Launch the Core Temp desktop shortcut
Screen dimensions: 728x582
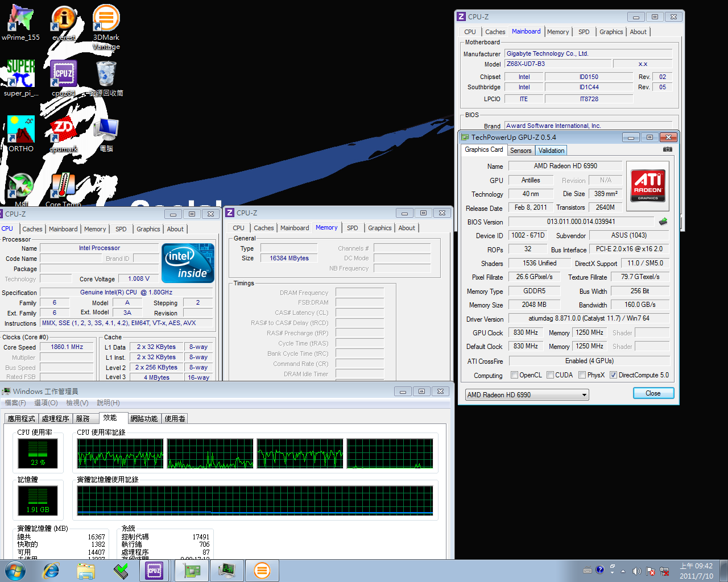(x=64, y=190)
